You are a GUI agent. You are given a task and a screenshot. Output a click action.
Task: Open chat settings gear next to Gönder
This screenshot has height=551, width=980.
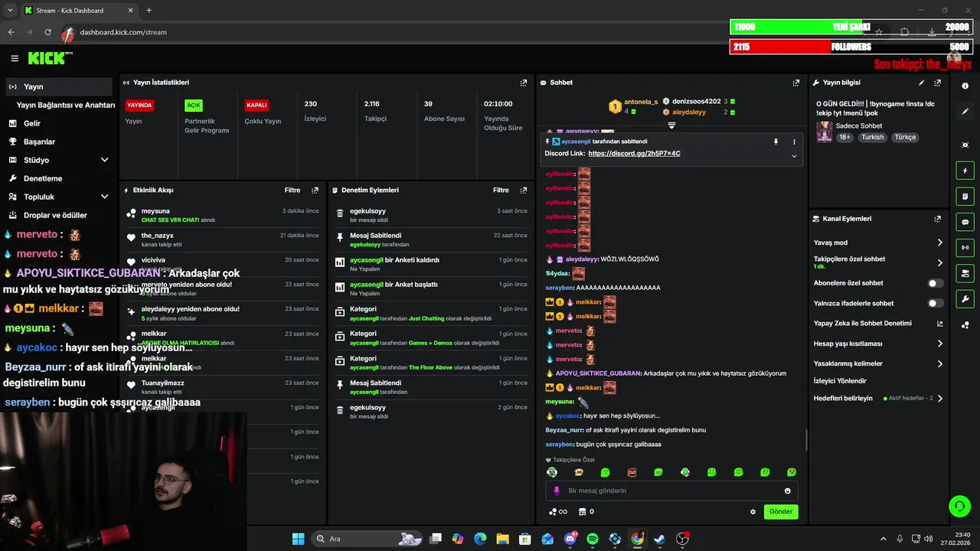click(753, 512)
